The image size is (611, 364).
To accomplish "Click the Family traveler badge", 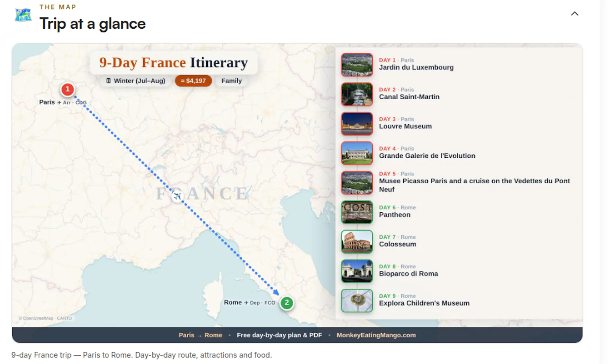I will 231,81.
